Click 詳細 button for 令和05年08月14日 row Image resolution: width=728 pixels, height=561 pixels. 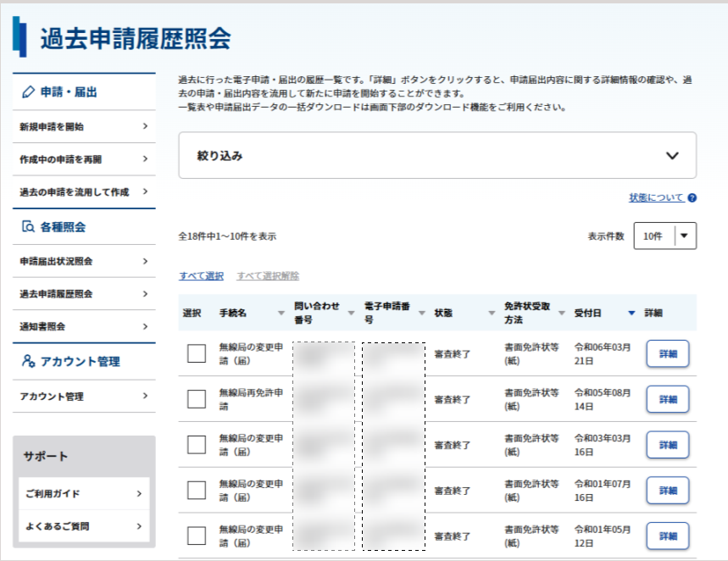coord(668,399)
